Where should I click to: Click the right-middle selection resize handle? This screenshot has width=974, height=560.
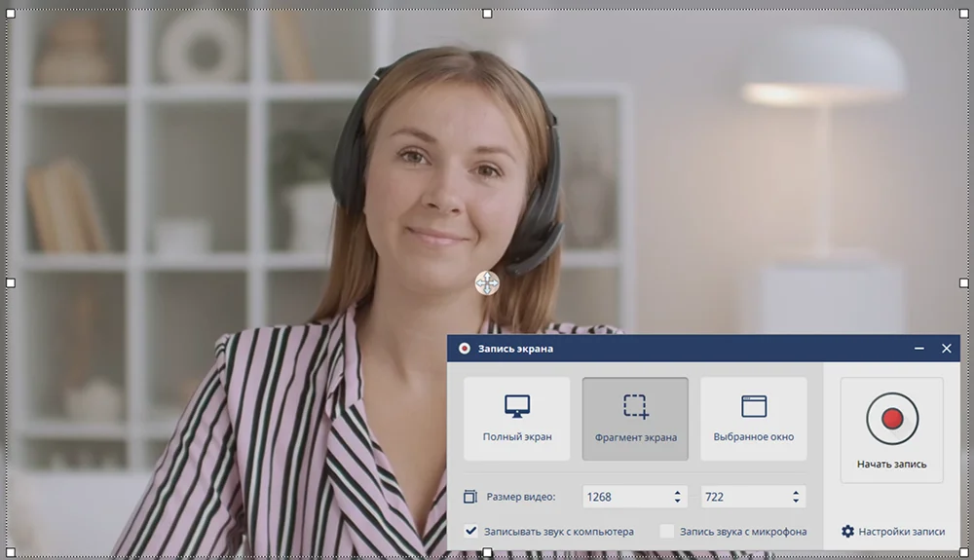tap(964, 283)
